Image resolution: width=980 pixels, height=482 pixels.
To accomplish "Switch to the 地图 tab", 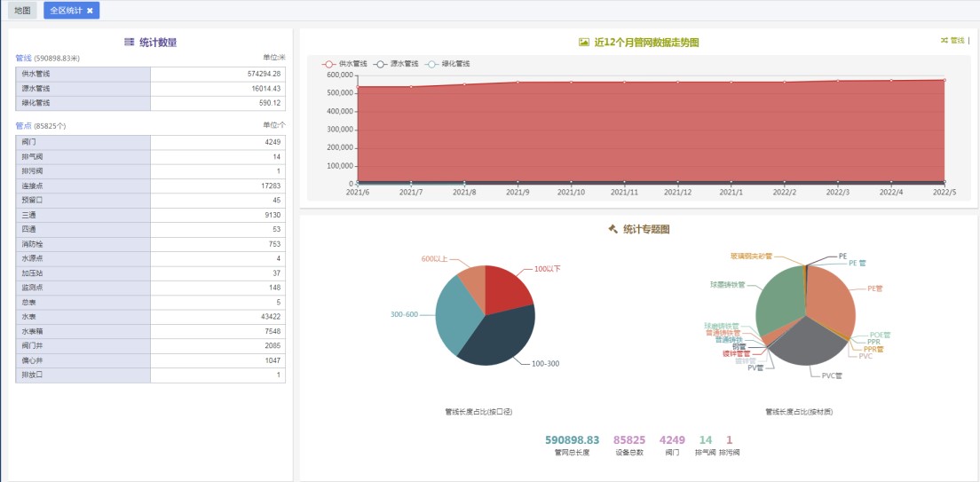I will (22, 11).
